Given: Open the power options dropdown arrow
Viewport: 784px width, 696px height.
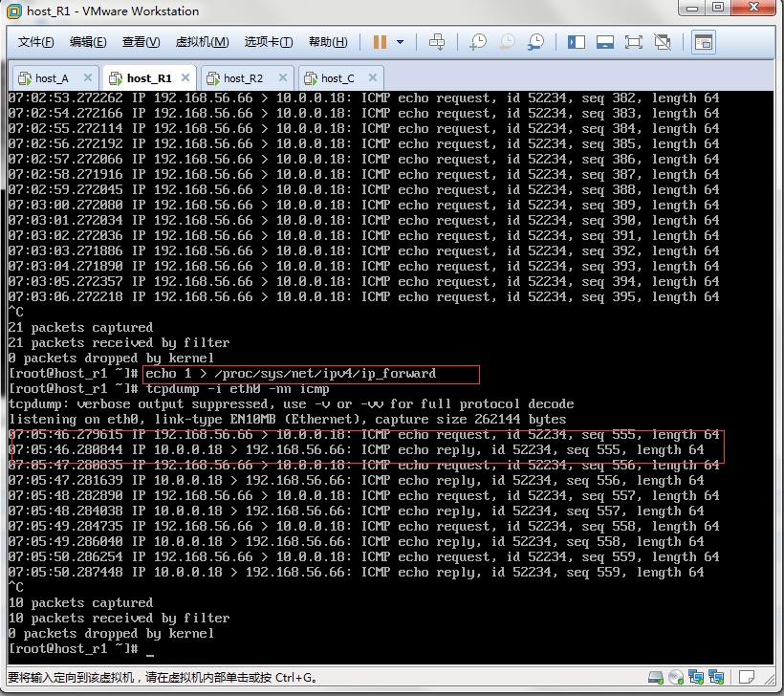Looking at the screenshot, I should 400,42.
